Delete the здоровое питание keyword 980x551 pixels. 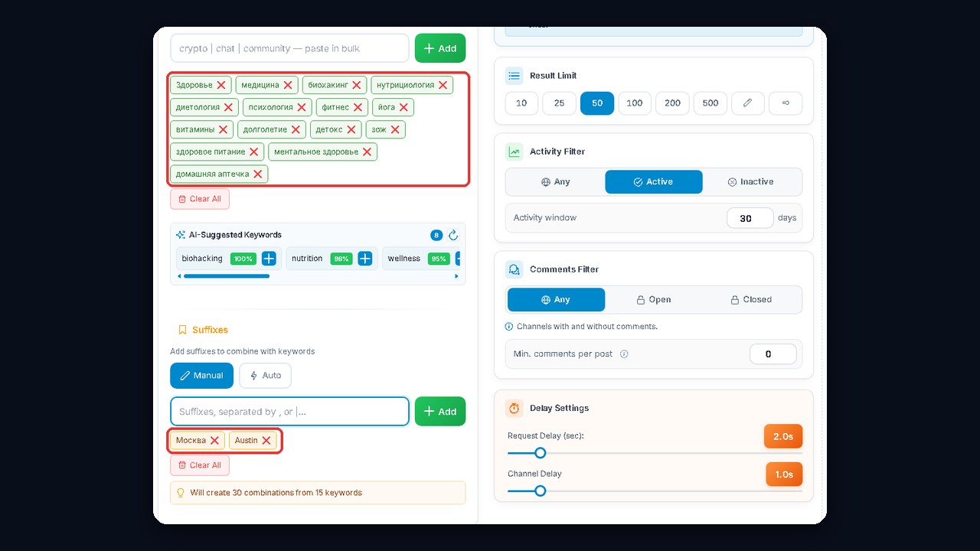tap(253, 152)
